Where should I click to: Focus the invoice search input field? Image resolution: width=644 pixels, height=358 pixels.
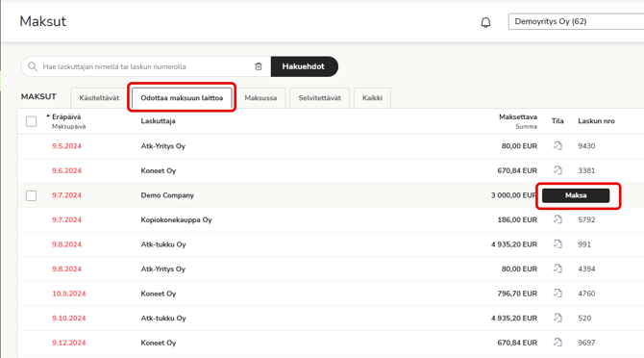click(146, 66)
